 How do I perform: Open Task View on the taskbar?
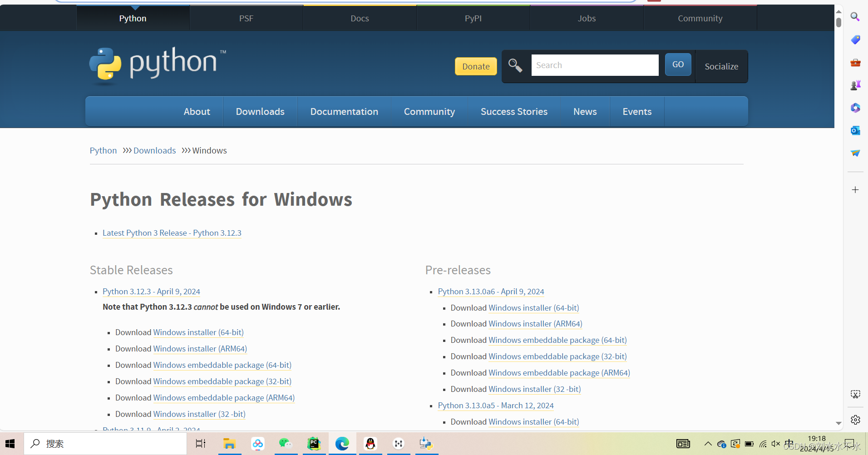(x=200, y=444)
